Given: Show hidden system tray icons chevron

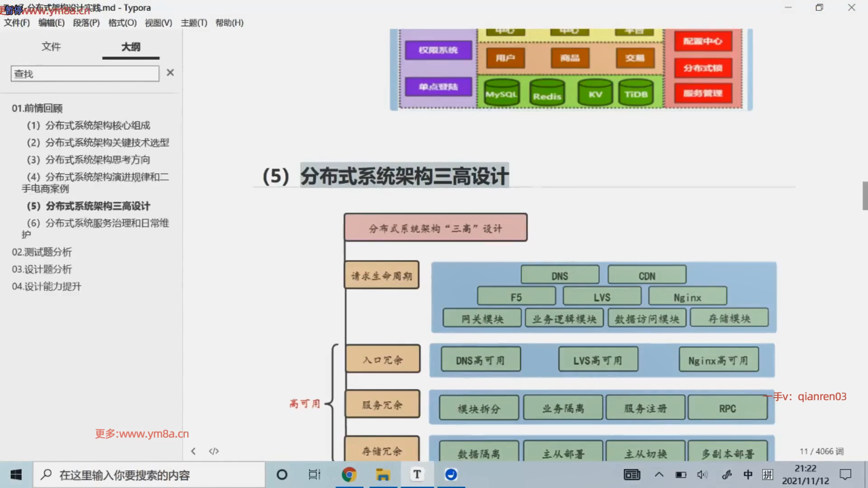Looking at the screenshot, I should 659,474.
